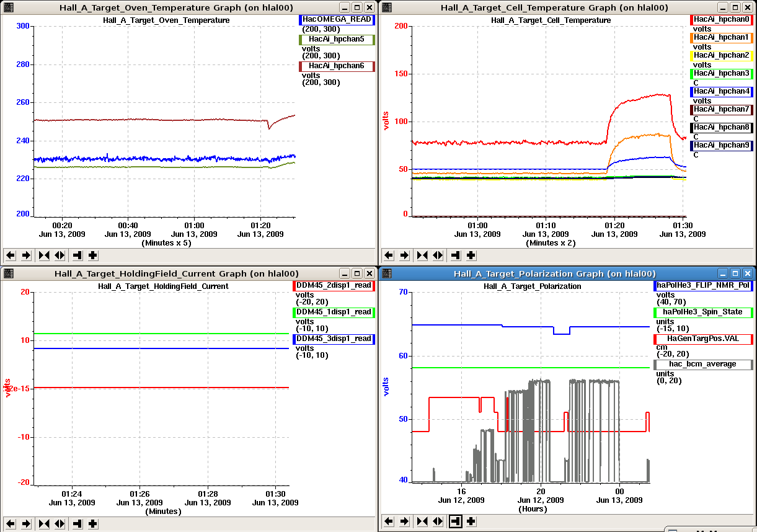
Task: Pan left in the HoldingField Current graph
Action: pos(11,523)
